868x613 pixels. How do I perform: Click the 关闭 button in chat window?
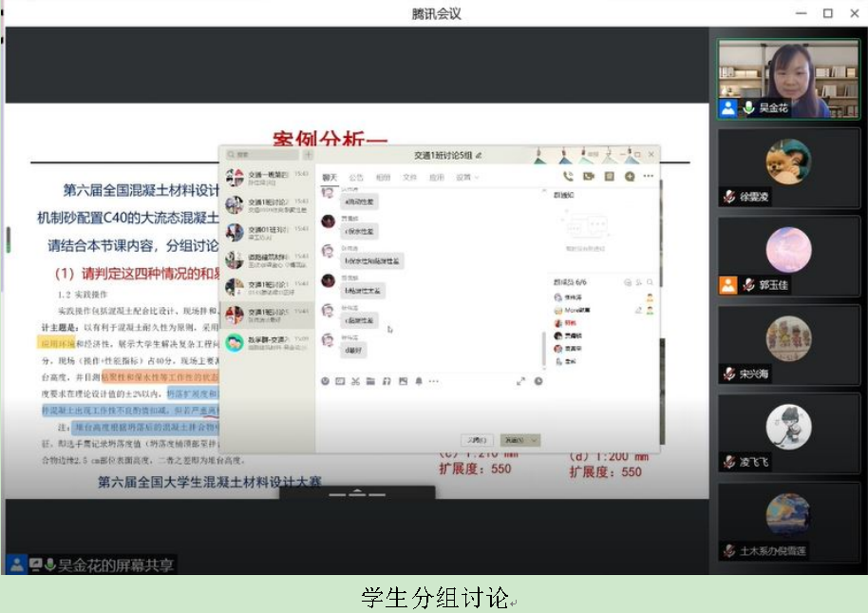(477, 440)
